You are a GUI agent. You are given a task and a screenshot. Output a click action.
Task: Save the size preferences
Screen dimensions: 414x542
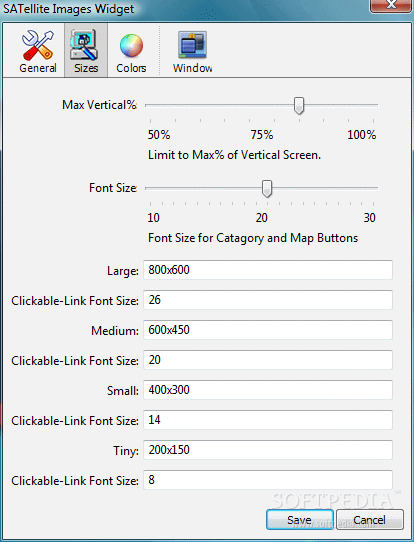tap(300, 520)
